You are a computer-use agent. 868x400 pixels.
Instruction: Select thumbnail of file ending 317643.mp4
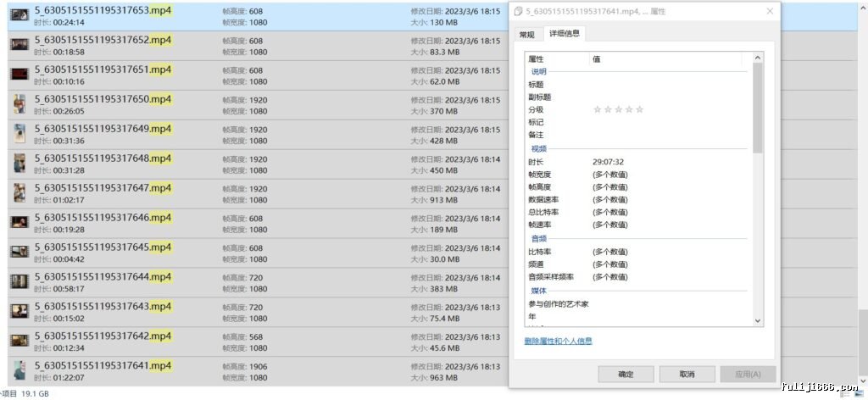click(19, 311)
